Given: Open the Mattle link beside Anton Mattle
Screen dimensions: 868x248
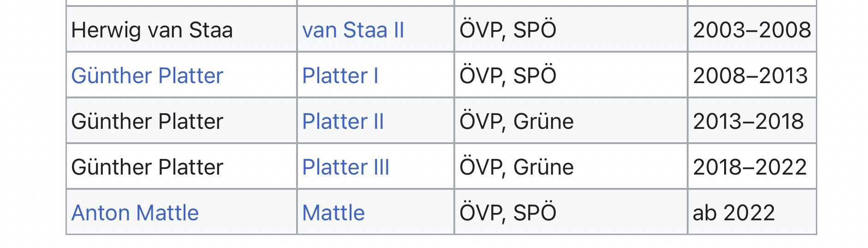Looking at the screenshot, I should click(x=333, y=213).
